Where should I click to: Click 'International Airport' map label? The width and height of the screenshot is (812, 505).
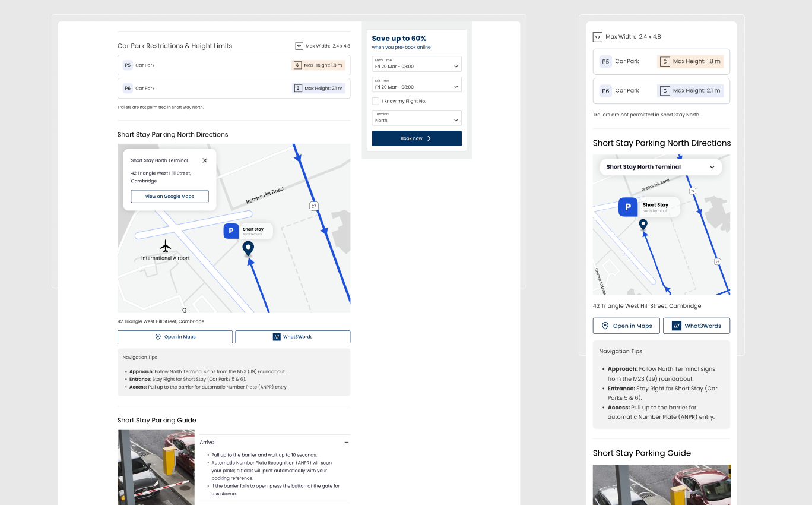pos(166,258)
